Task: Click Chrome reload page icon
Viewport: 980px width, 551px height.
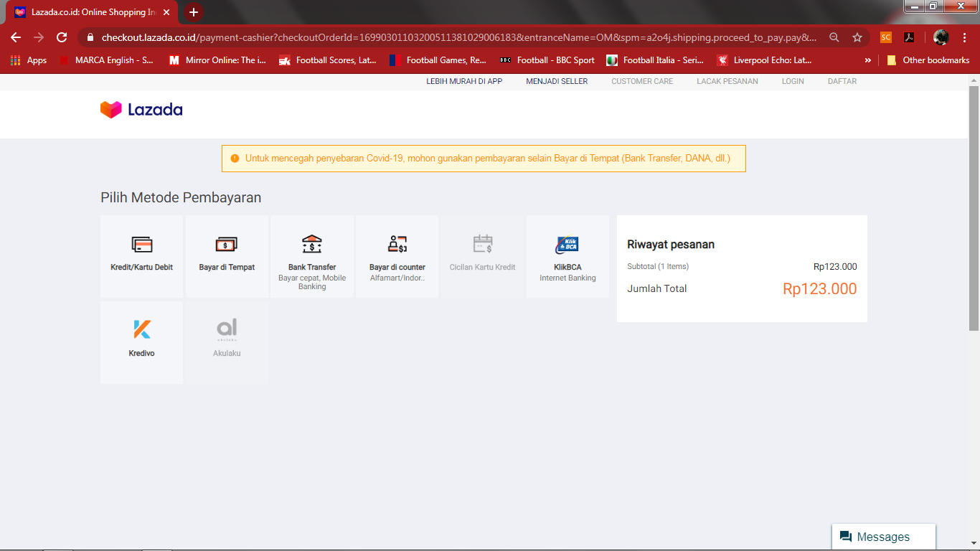Action: (62, 37)
